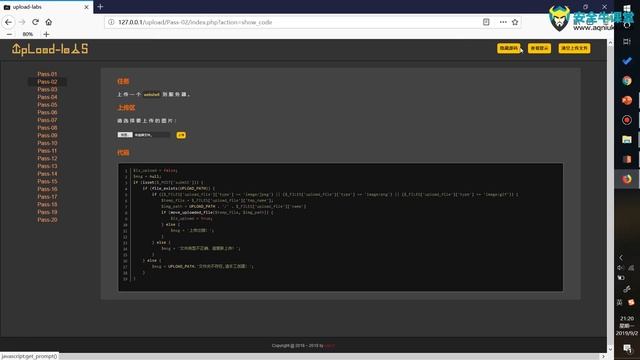
Task: Open the page actions three-dot menu
Action: [x=503, y=22]
